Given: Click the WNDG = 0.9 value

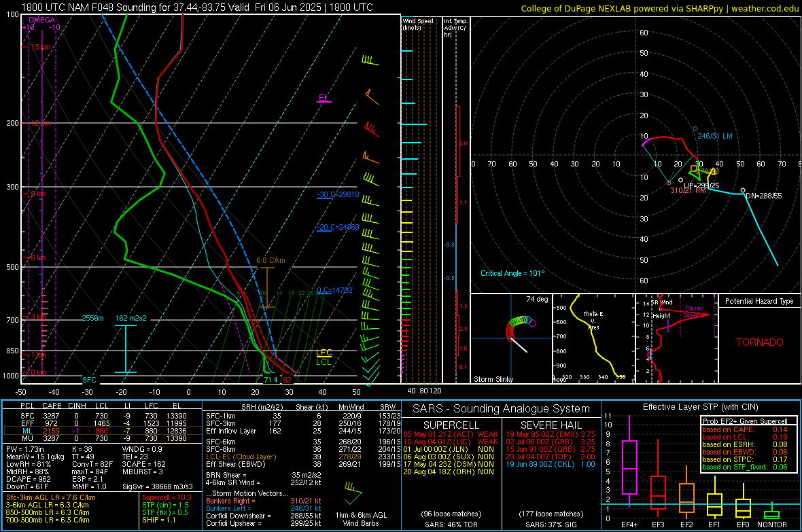Looking at the screenshot, I should [x=142, y=449].
